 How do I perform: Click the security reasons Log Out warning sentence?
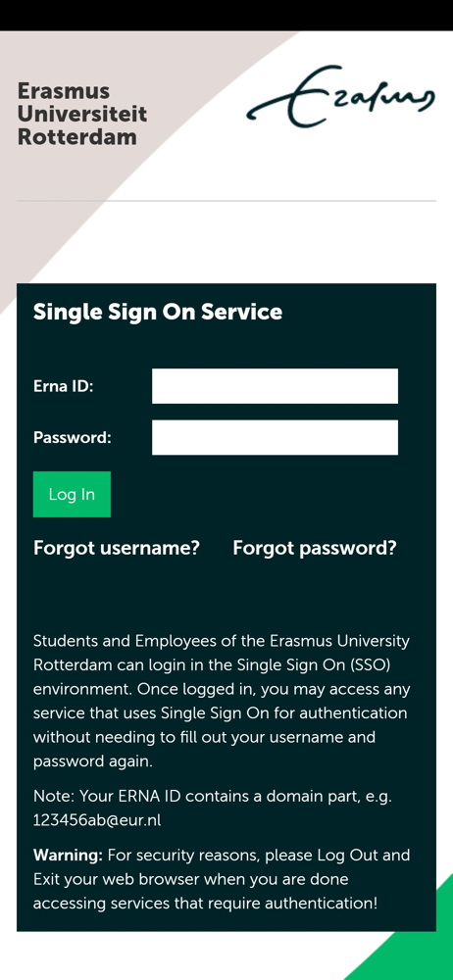[x=223, y=879]
